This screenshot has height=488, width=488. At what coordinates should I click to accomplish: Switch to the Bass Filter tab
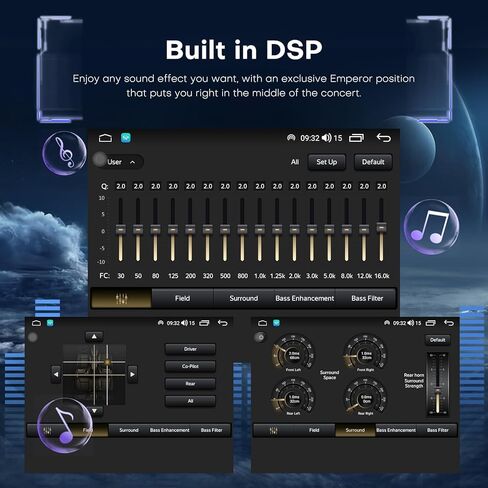click(367, 298)
